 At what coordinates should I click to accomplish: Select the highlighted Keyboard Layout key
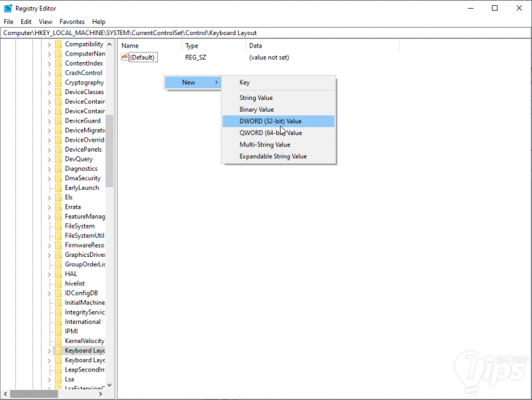[x=85, y=350]
